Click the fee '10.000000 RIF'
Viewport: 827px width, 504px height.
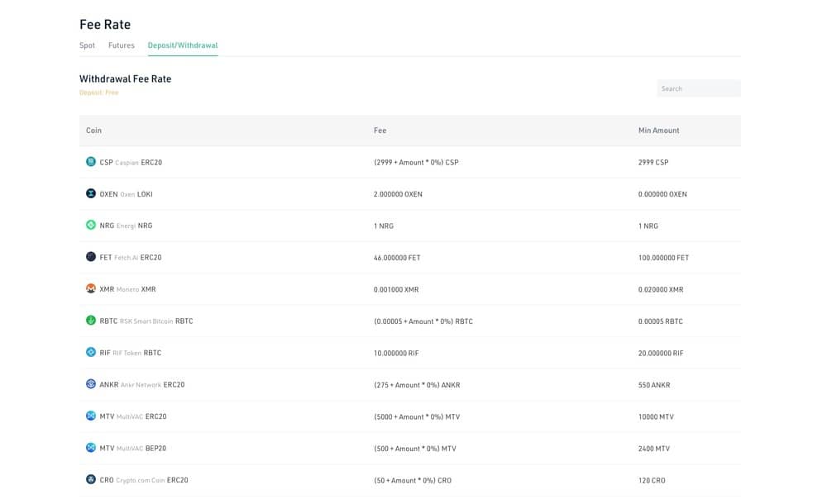[396, 354]
